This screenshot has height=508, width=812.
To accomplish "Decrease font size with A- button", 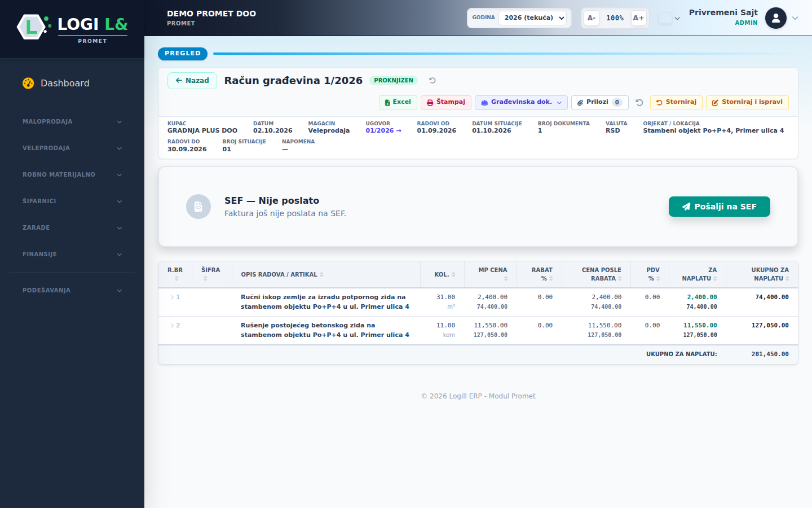I will (592, 18).
